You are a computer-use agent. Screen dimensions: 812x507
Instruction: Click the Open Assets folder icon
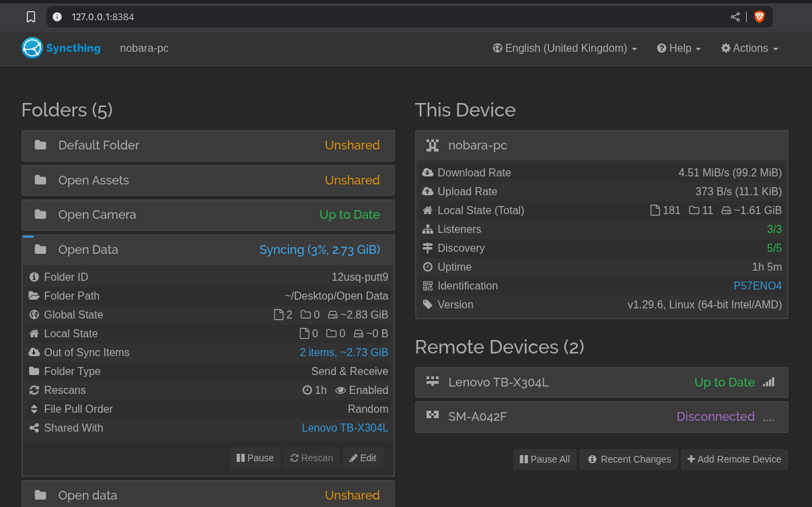click(x=40, y=180)
